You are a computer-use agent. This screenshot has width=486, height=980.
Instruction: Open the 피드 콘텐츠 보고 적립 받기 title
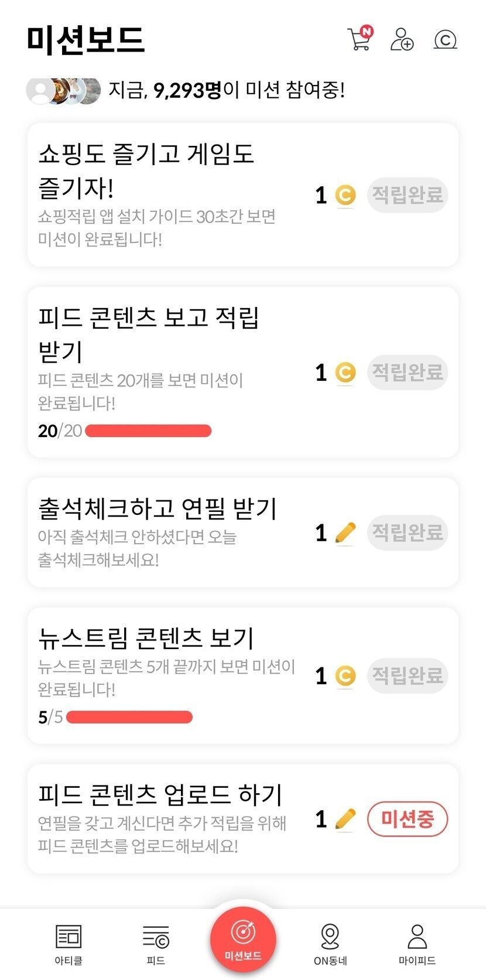coord(149,333)
